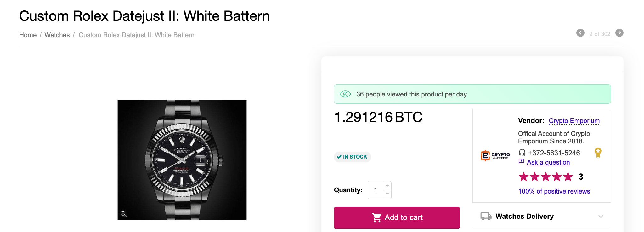This screenshot has height=232, width=644.
Task: Increase quantity with the plus stepper
Action: tap(387, 185)
